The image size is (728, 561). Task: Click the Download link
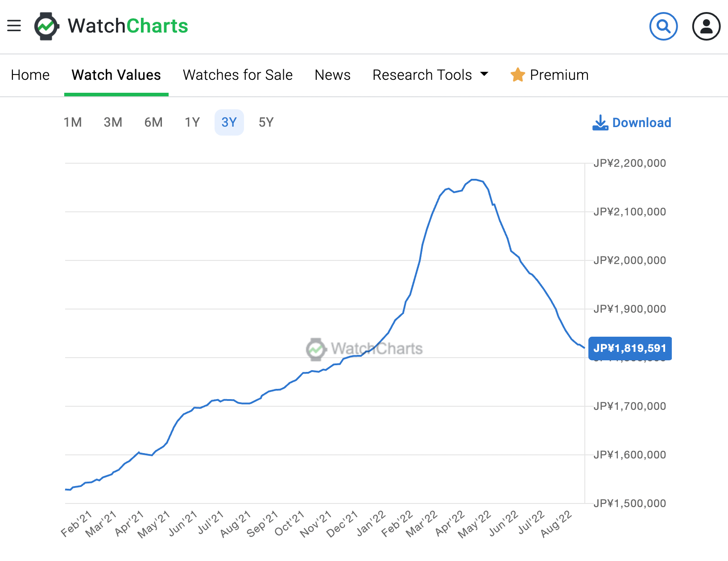coord(642,122)
